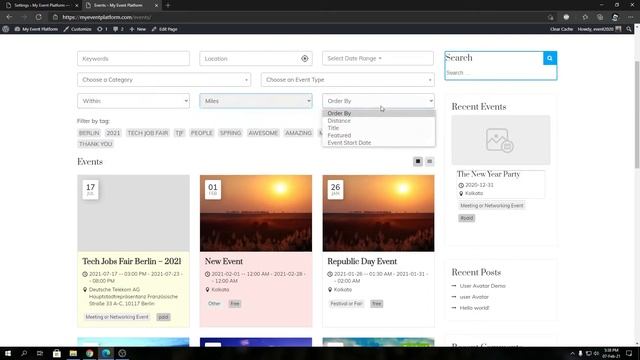The height and width of the screenshot is (360, 640).
Task: Switch to Settings browser tab
Action: tap(41, 5)
